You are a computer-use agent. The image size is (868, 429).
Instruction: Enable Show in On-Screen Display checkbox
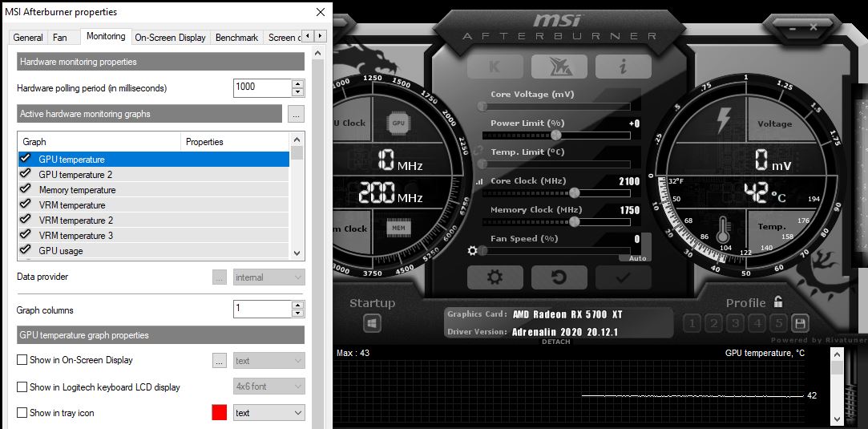22,360
